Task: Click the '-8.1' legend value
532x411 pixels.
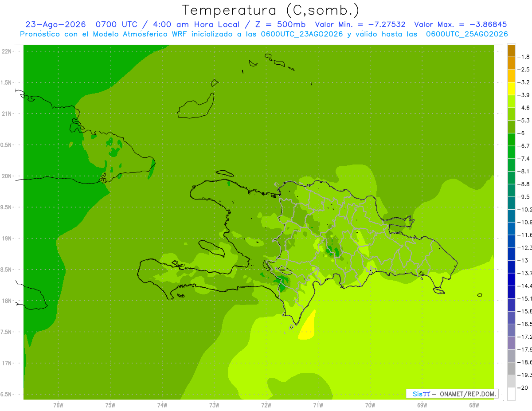Action: [x=524, y=171]
